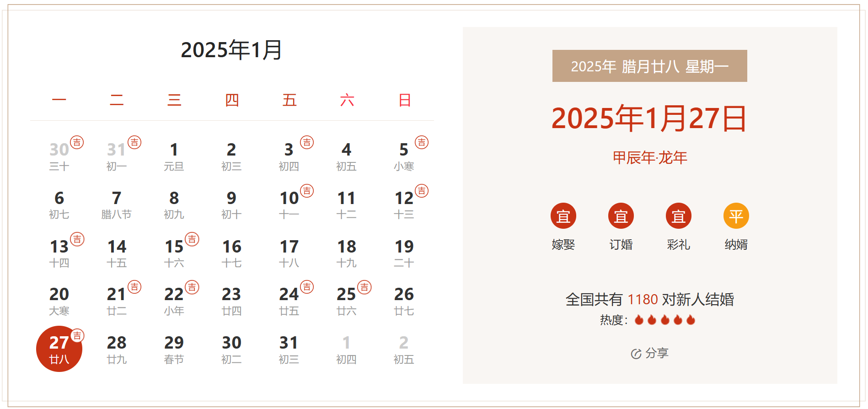The width and height of the screenshot is (868, 409).
Task: Select January 30 初二 date
Action: coord(231,350)
